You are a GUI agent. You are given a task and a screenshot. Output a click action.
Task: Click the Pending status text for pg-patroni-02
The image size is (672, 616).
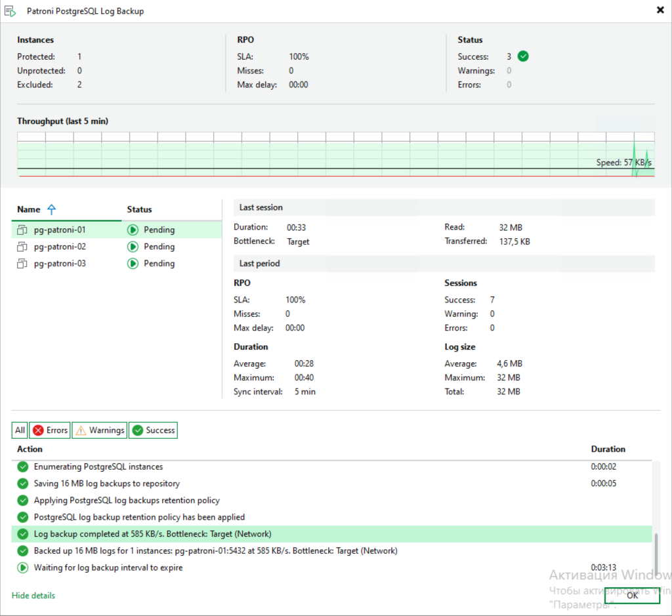tap(159, 247)
